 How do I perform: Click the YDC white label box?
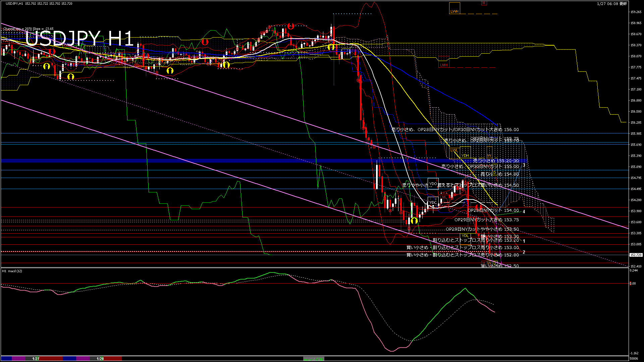click(433, 202)
